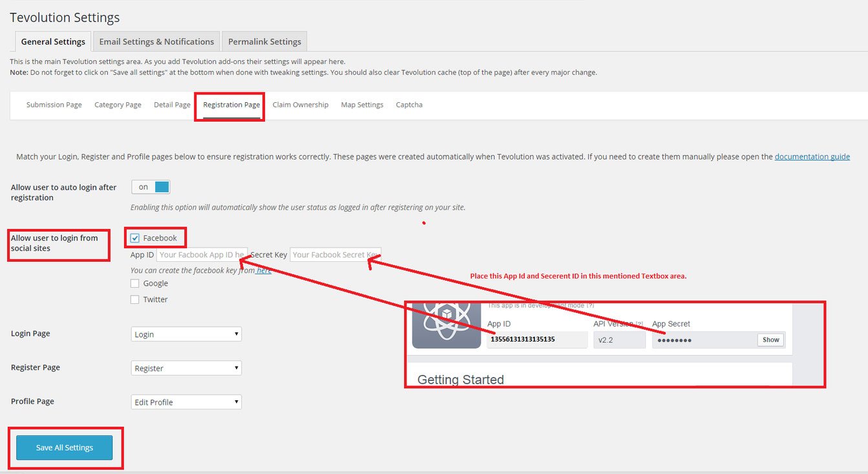Screen dimensions: 868x474
Task: Click the API Version help question mark
Action: click(x=639, y=324)
